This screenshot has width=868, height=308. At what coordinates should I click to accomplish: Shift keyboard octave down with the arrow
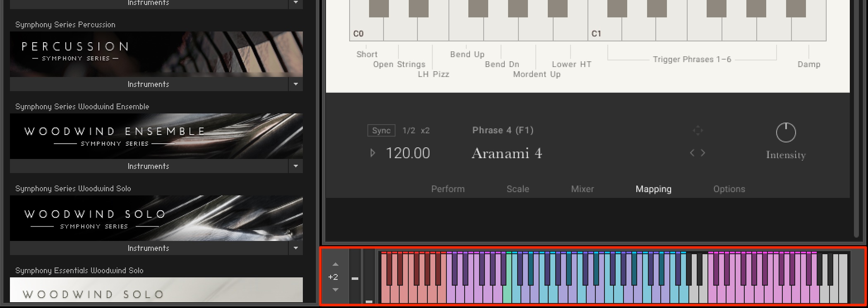(x=336, y=290)
